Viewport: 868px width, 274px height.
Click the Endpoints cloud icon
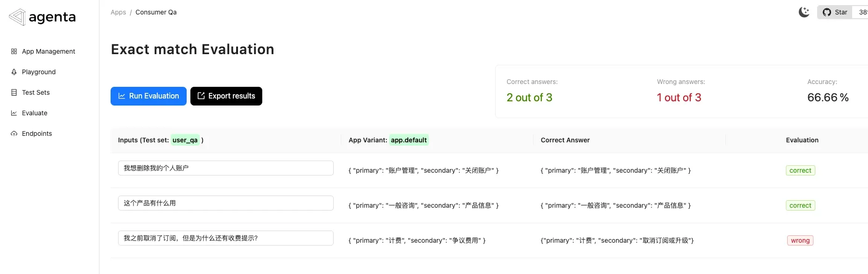tap(14, 133)
